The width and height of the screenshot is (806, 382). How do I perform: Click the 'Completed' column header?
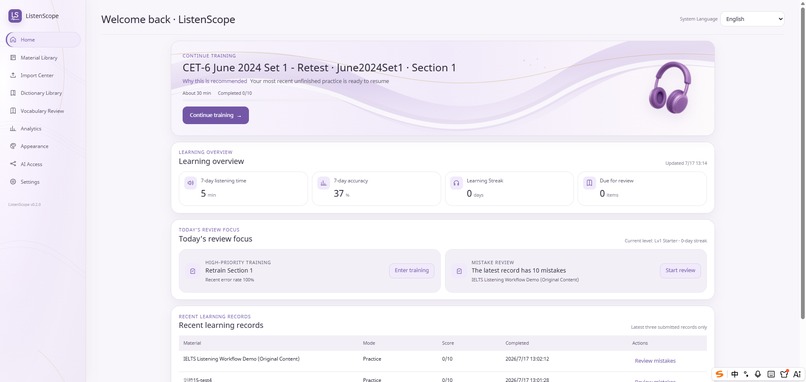click(x=517, y=343)
